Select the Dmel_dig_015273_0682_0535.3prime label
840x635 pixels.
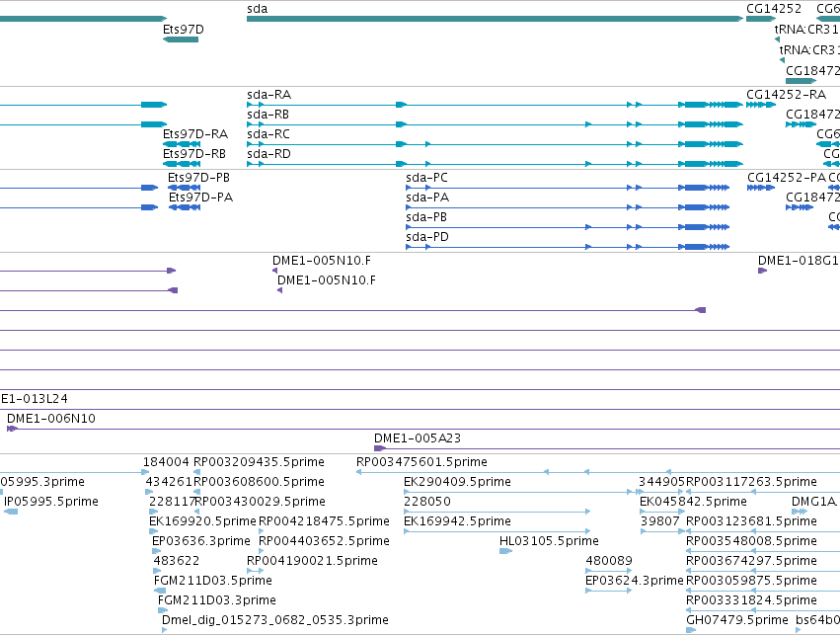(x=274, y=620)
